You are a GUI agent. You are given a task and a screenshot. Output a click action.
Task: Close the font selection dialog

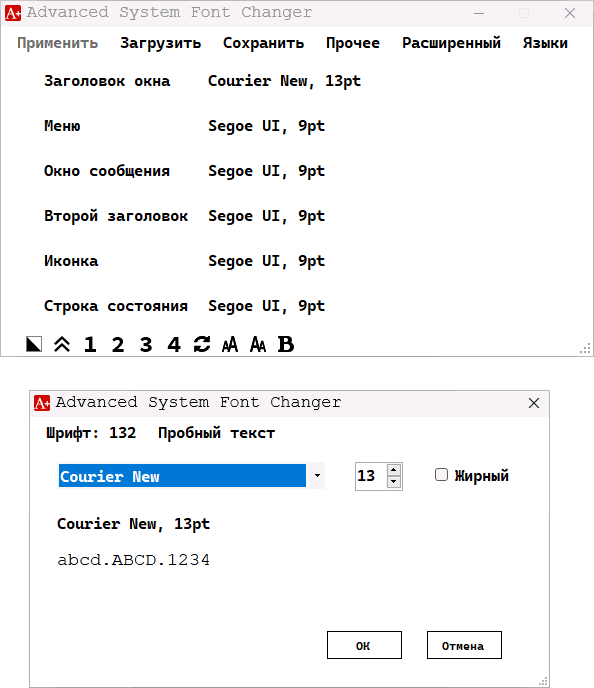pyautogui.click(x=534, y=403)
